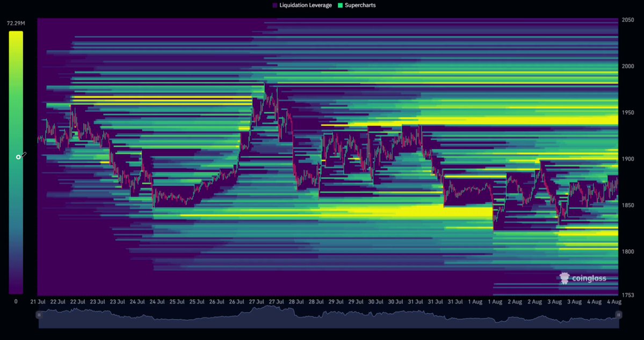Viewport: 644px width, 340px height.
Task: Click the 72.29M maximum value label
Action: (x=16, y=24)
